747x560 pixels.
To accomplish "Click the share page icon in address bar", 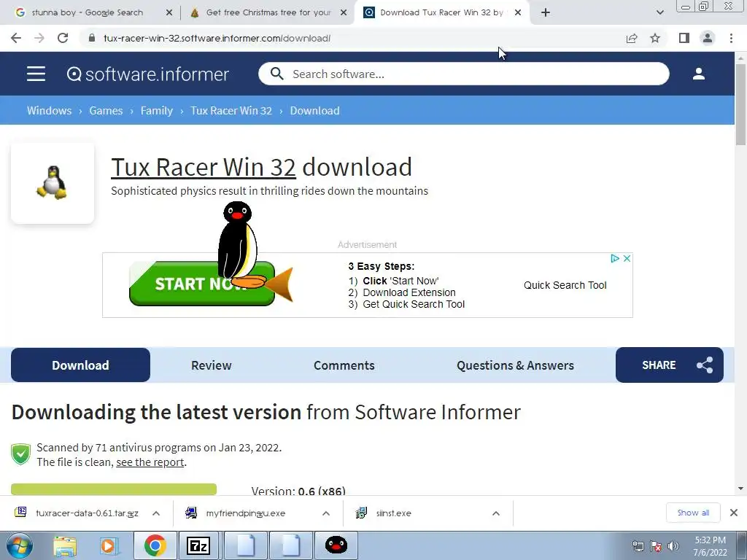I will pyautogui.click(x=632, y=38).
